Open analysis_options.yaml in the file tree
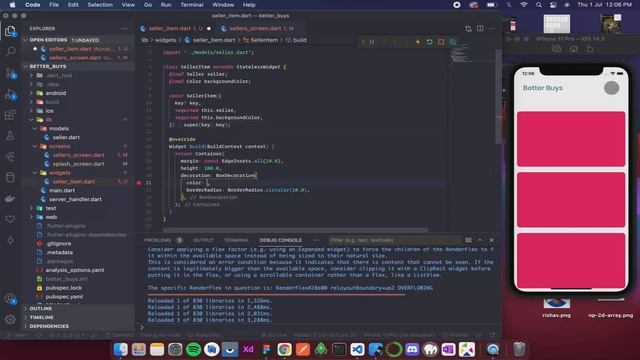This screenshot has height=360, width=640. coord(74,270)
